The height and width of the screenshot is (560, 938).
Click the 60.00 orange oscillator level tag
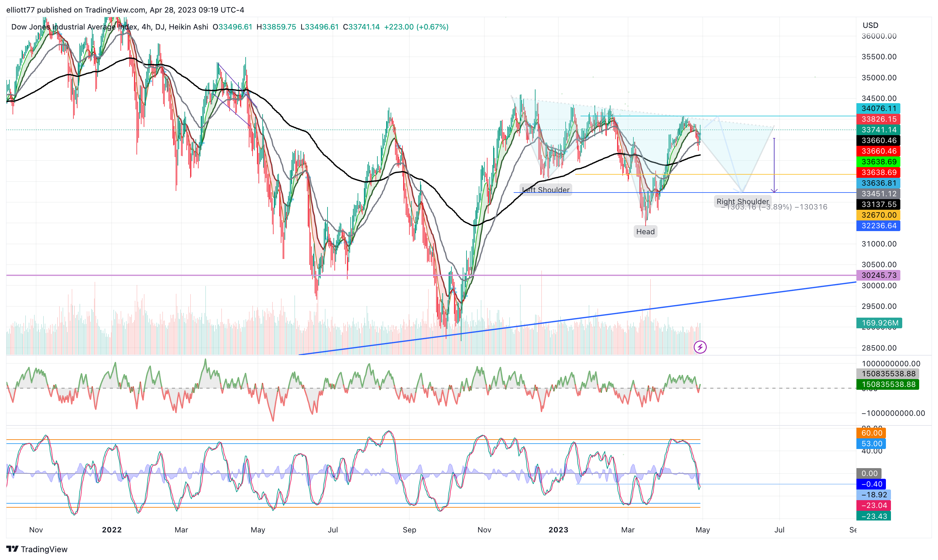(x=871, y=433)
